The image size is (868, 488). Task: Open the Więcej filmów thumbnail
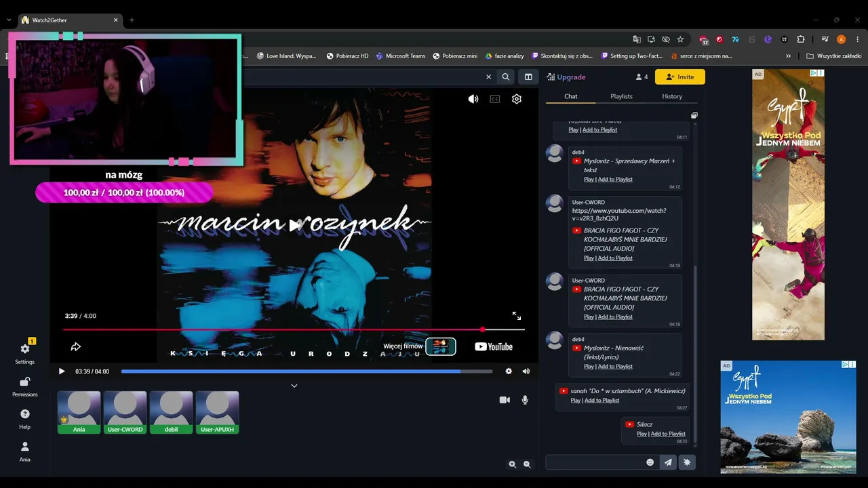441,346
